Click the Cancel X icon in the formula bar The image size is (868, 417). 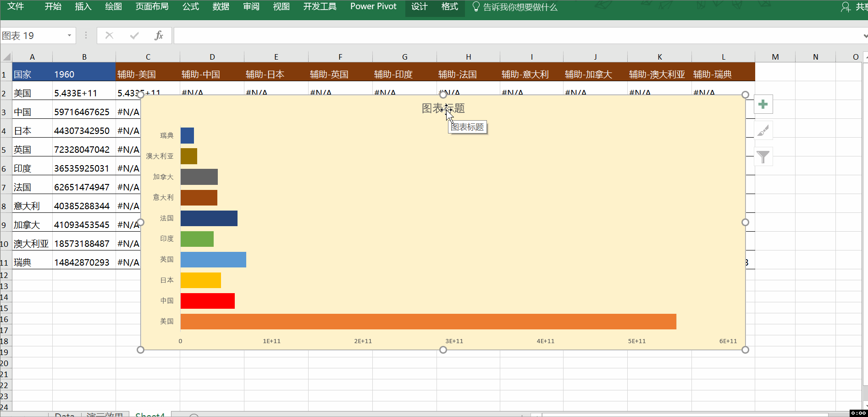[109, 35]
